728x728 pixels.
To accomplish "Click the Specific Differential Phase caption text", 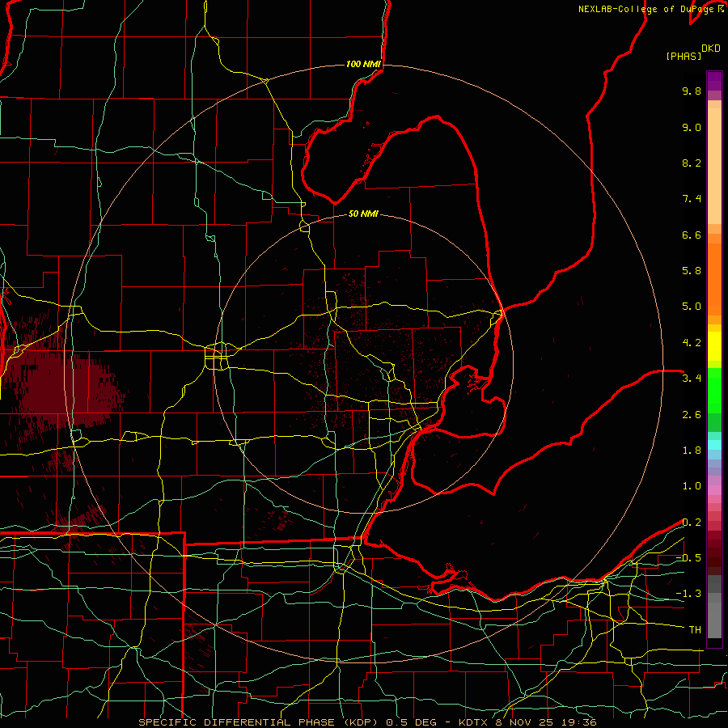I will pos(367,722).
